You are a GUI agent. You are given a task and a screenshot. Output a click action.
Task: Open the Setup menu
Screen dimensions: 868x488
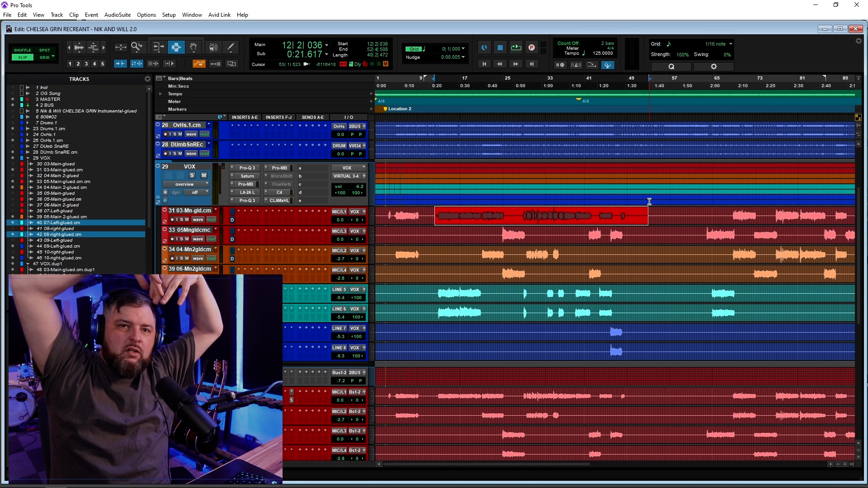tap(169, 15)
